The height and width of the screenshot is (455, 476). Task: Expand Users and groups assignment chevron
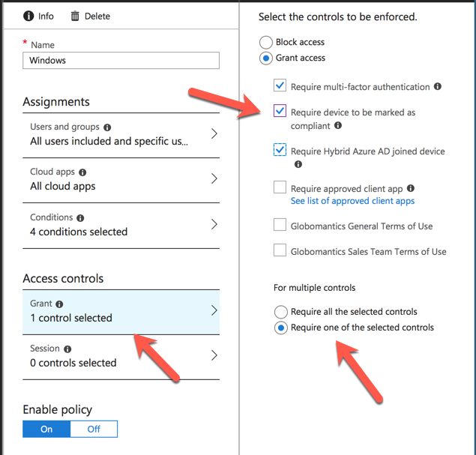tap(214, 134)
